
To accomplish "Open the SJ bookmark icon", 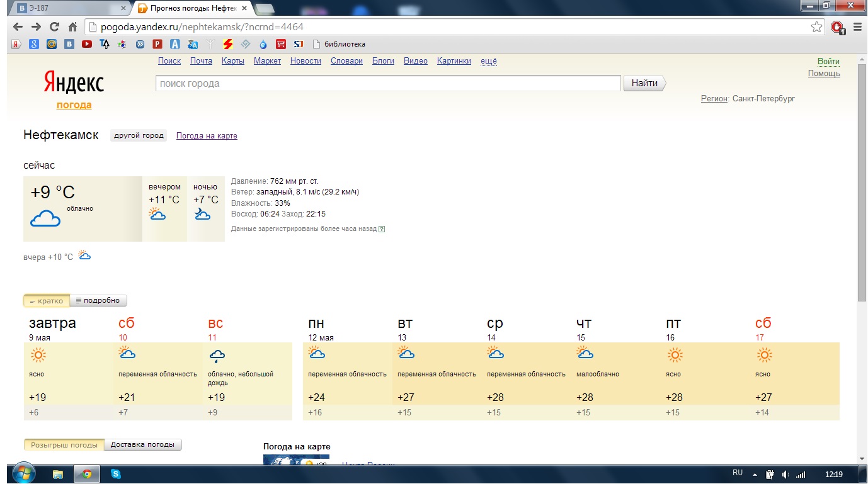I will (x=299, y=44).
